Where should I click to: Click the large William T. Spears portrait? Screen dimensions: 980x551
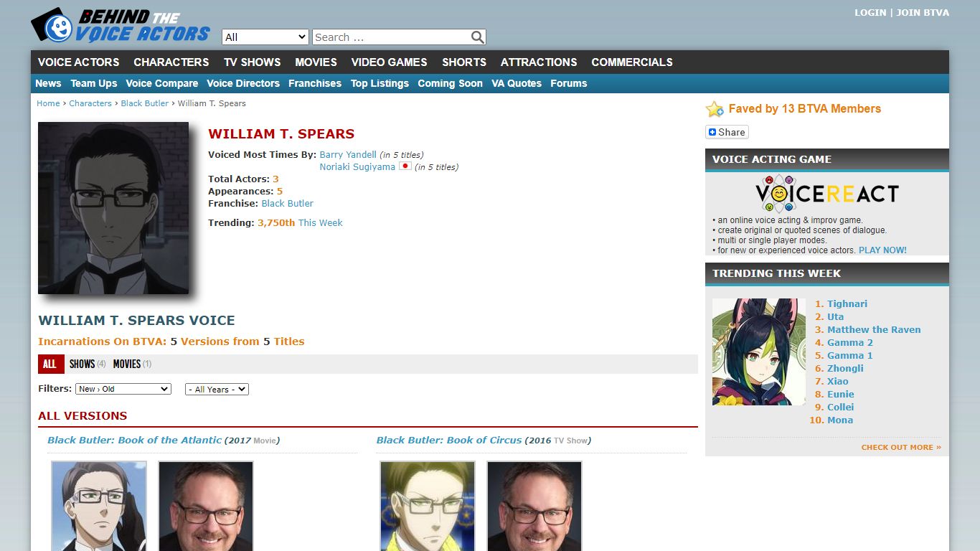click(113, 208)
